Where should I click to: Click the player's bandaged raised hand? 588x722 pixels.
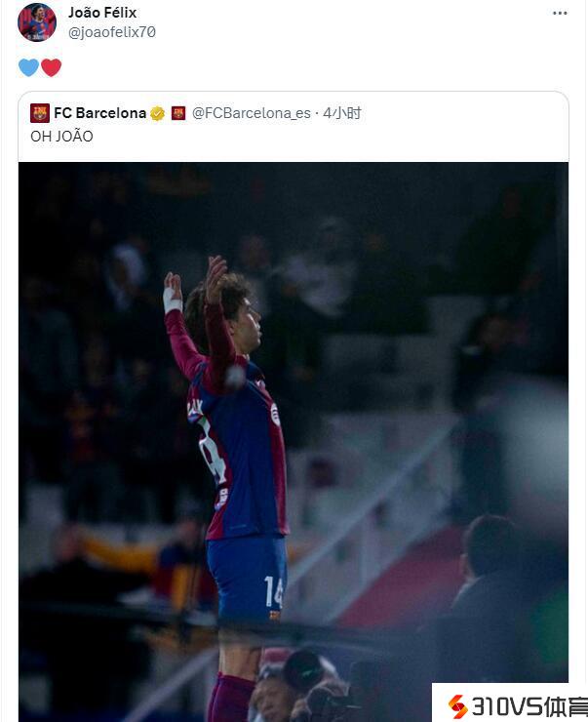point(173,292)
